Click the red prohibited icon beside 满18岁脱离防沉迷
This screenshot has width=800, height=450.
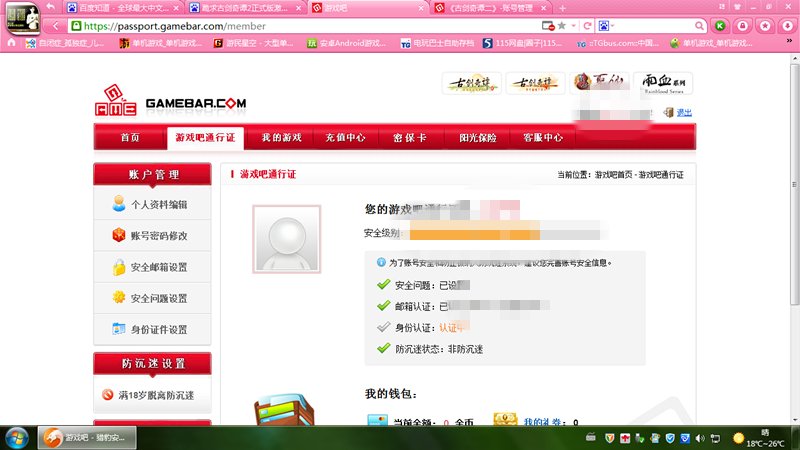point(107,394)
